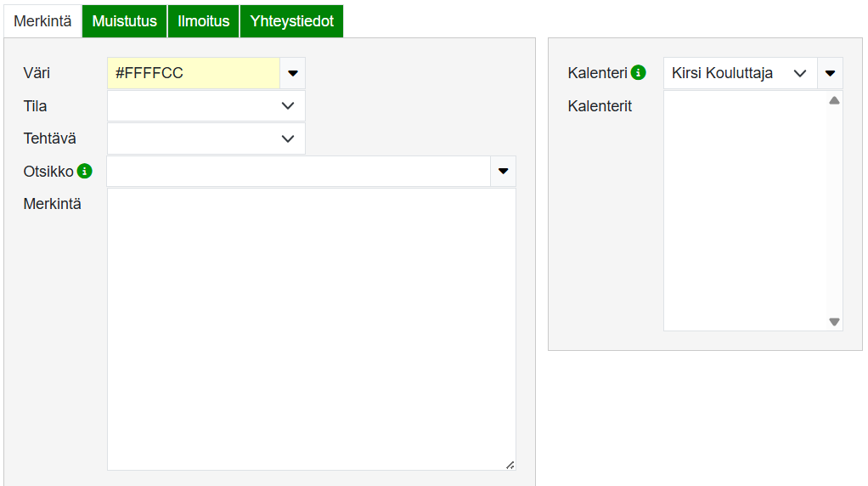Click the down arrow in Kalenterit scrollbar
This screenshot has width=868, height=486.
tap(834, 322)
